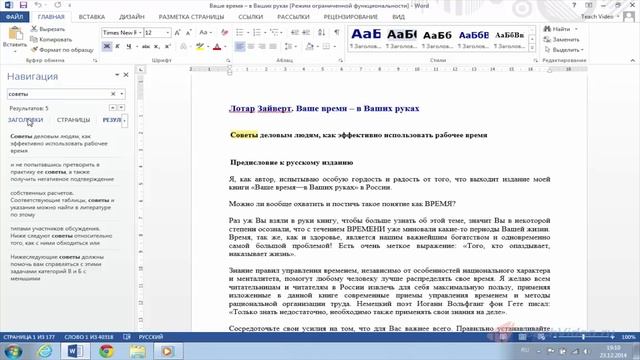Image resolution: width=640 pixels, height=360 pixels.
Task: Open Google Chrome from the taskbar
Action: pyautogui.click(x=107, y=351)
